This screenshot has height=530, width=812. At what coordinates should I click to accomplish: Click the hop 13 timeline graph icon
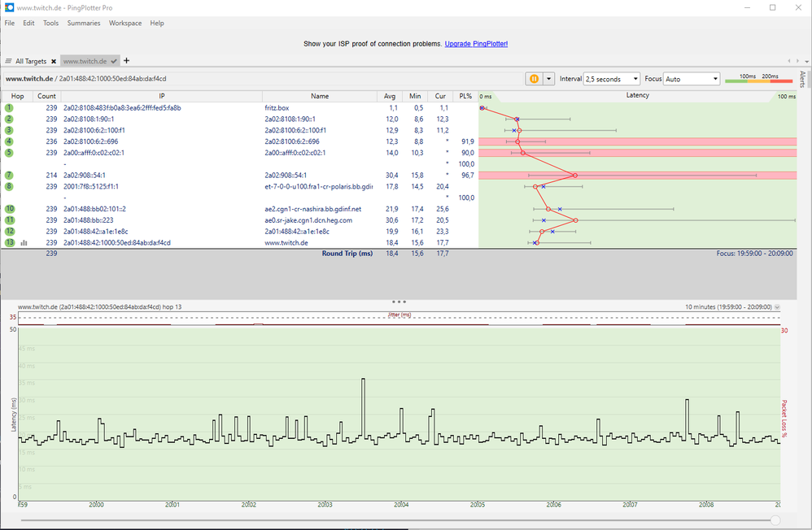click(24, 243)
